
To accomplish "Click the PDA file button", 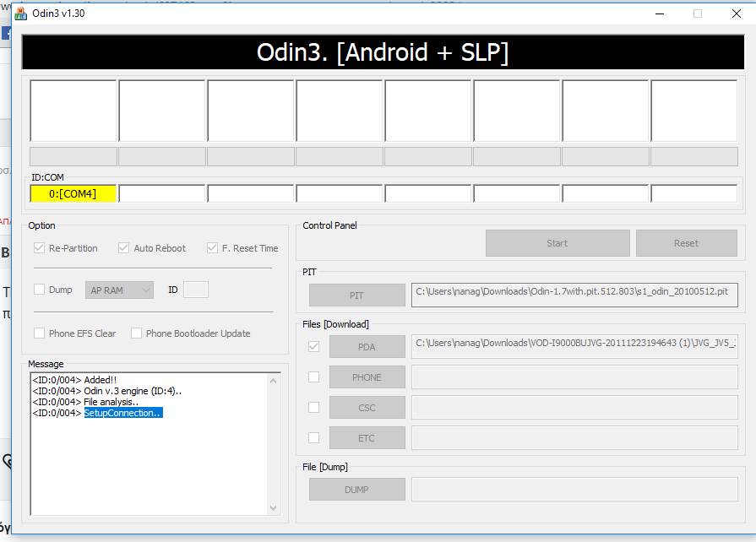I will tap(367, 347).
